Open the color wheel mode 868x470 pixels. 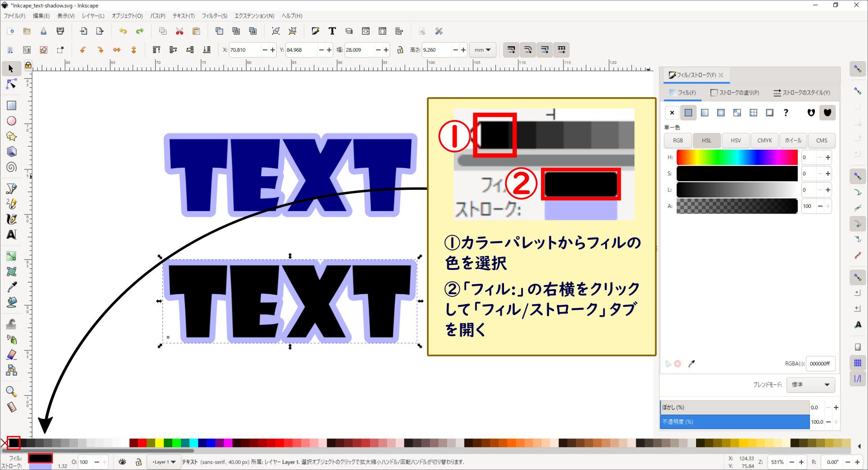coord(792,140)
